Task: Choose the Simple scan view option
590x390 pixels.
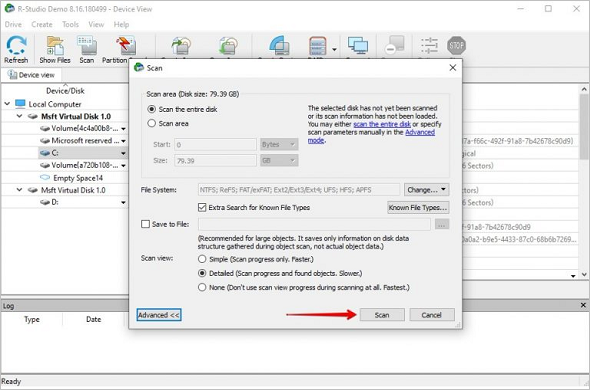Action: (x=202, y=259)
